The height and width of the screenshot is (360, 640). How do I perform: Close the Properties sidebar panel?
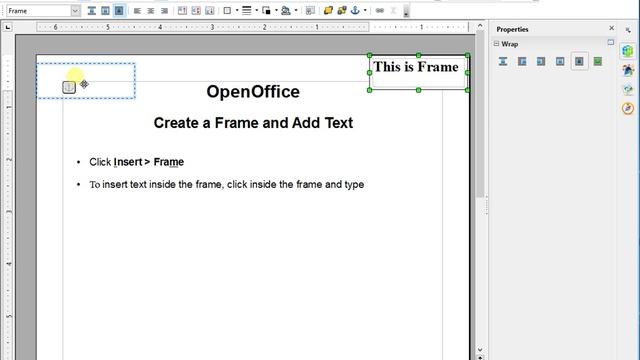[x=611, y=28]
